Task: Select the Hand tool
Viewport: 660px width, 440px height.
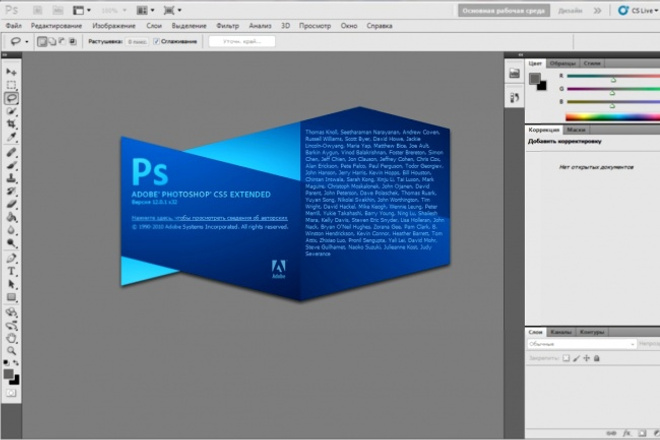Action: 11,338
